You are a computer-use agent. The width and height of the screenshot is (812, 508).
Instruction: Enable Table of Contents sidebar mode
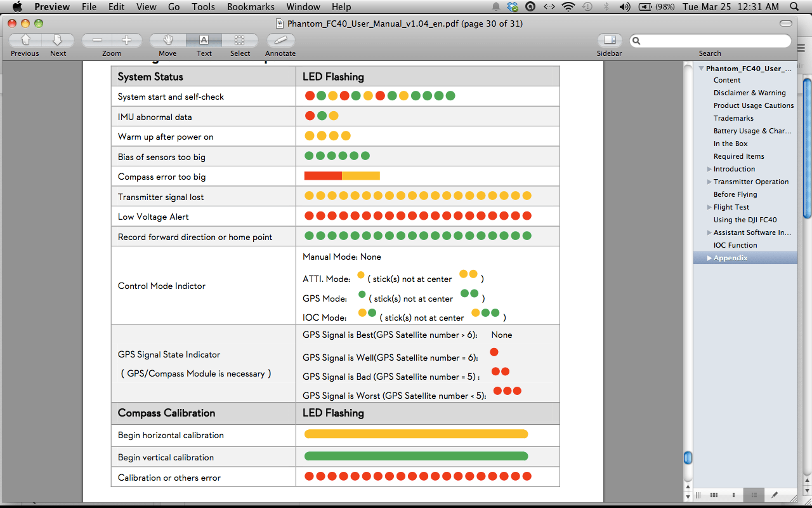click(754, 495)
